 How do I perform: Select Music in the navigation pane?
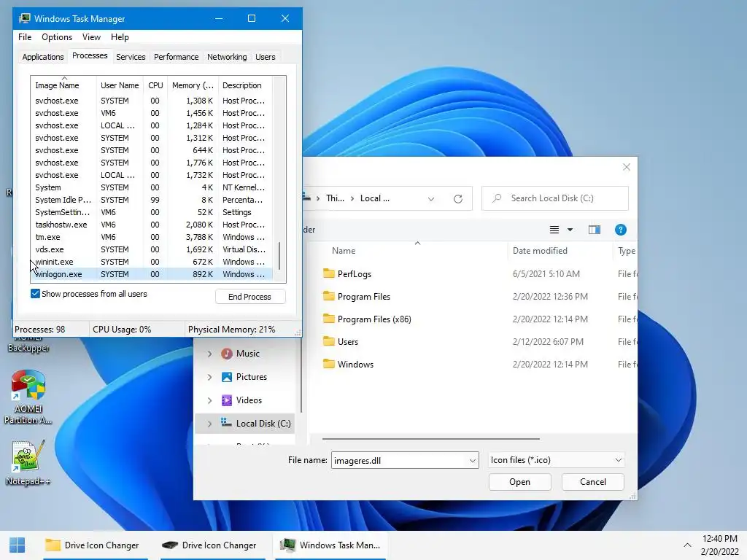point(248,354)
